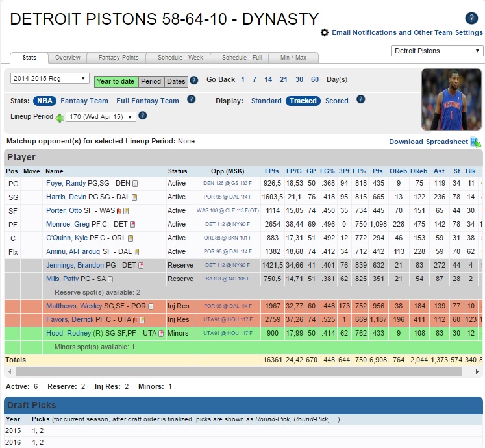Open news note icon for Rodney Hood
Viewport: 485px width, 448px height.
coord(161,334)
